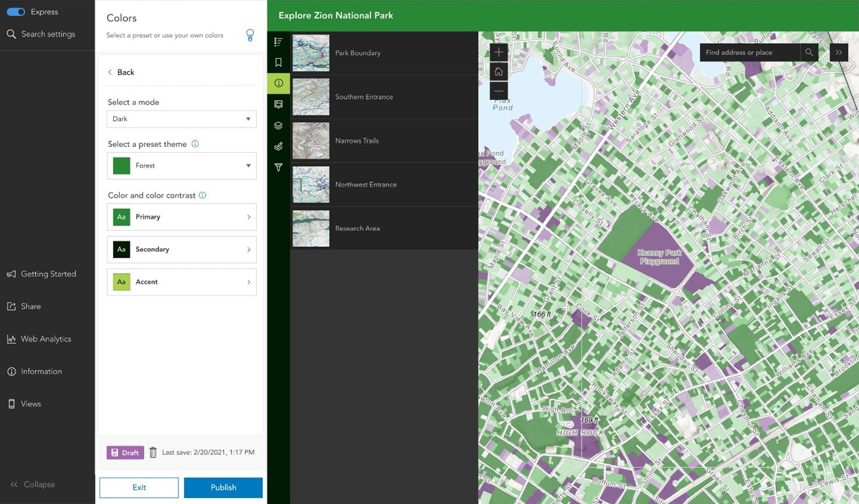Click the Keaney Park Playground map label
The height and width of the screenshot is (504, 859).
click(659, 257)
